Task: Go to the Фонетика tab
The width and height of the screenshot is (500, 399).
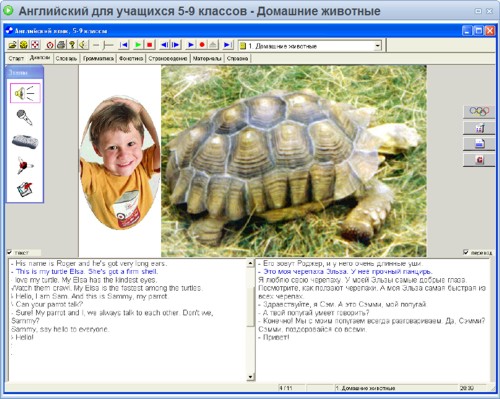Action: coord(131,58)
